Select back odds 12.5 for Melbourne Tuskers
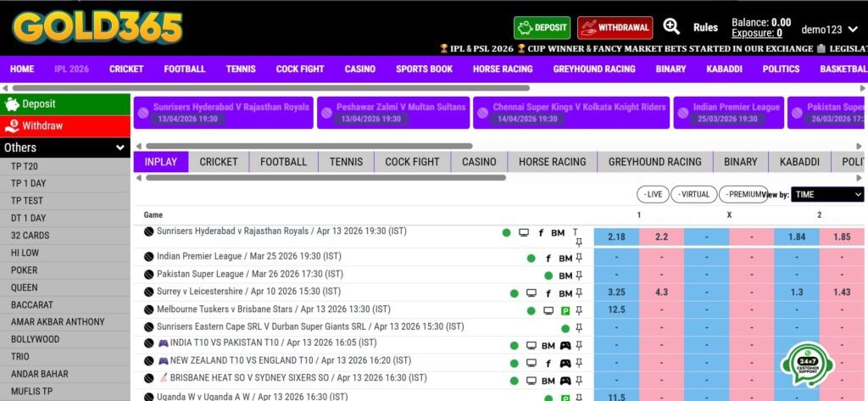 click(616, 309)
